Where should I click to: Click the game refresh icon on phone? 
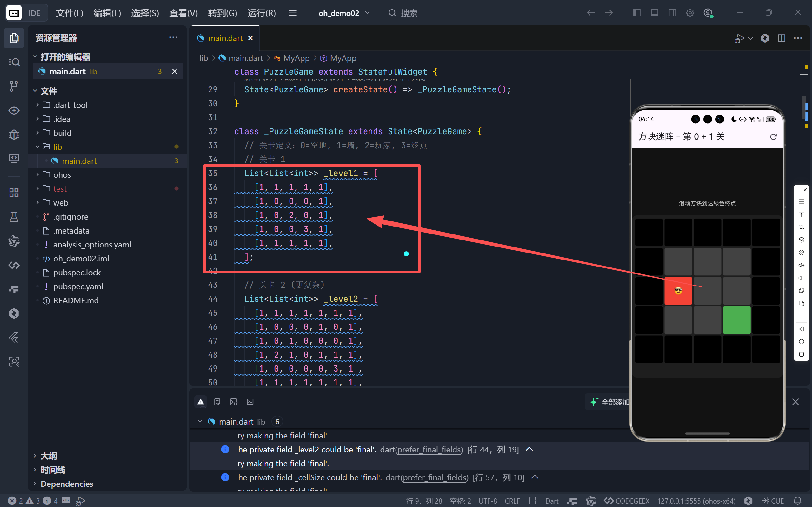coord(773,137)
